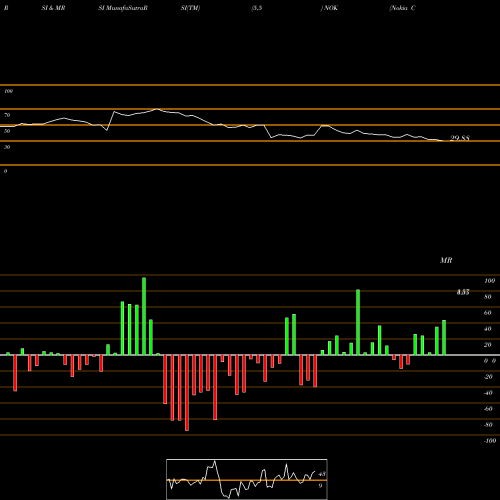Screen dimensions: 500x500
Task: Click the 80 label on MR axis
Action: click(x=488, y=297)
